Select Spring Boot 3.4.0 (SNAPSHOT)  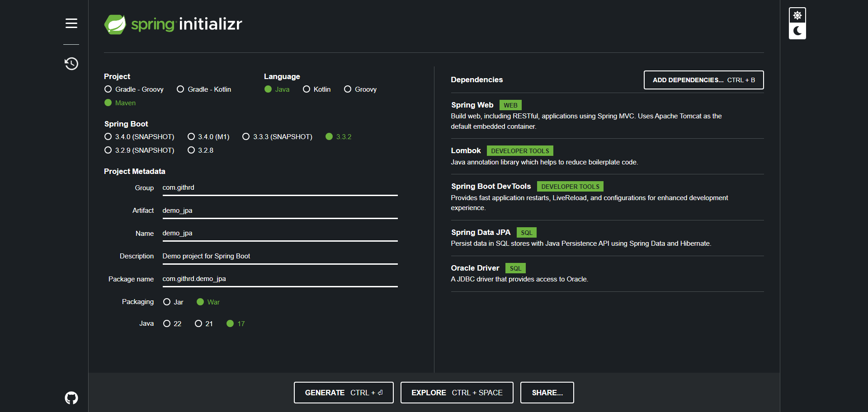[x=139, y=137]
